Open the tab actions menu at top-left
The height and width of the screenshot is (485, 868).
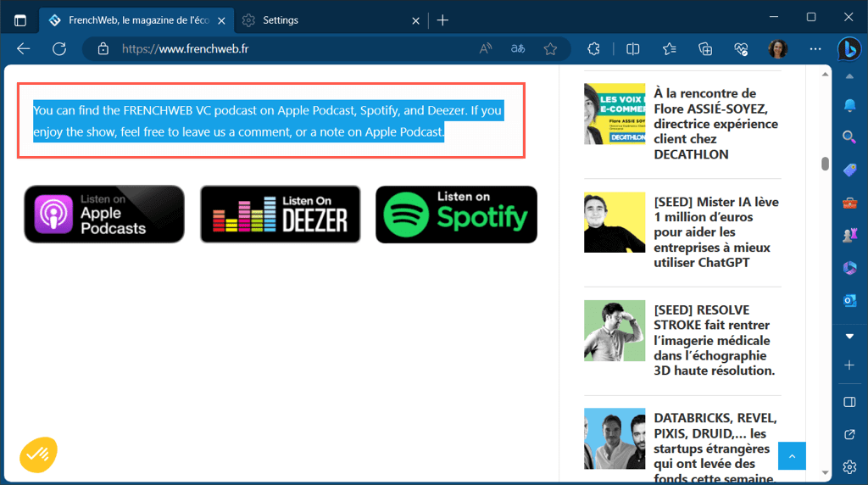(20, 20)
